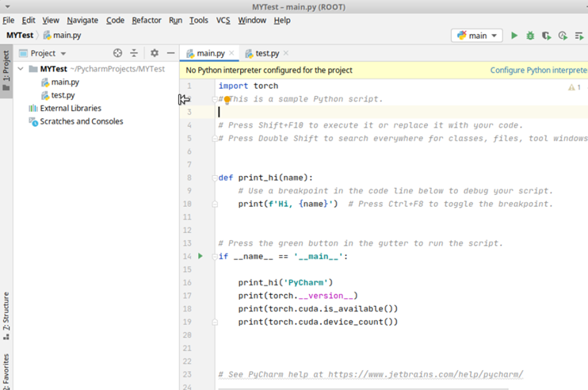Click line number 17 in the gutter
The width and height of the screenshot is (588, 390).
[x=187, y=296]
